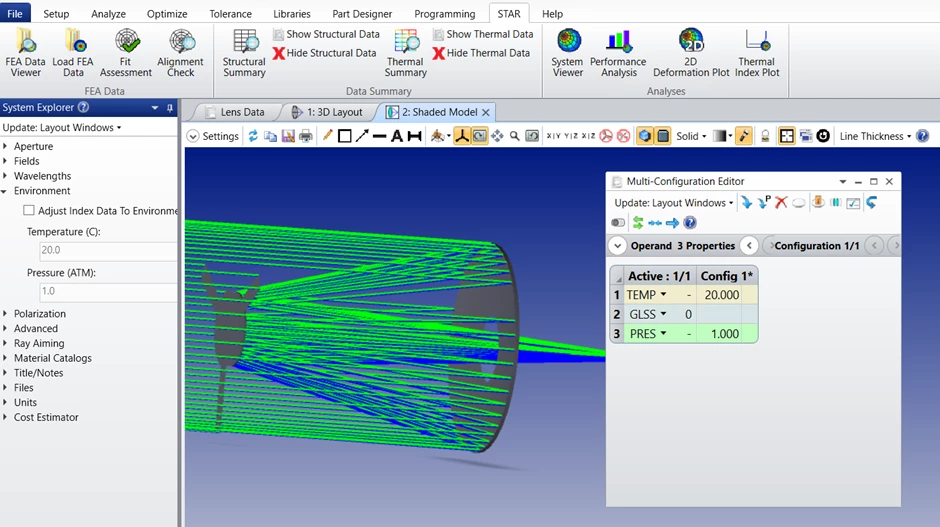Click the zoom magnifier in viewer toolbar
Image resolution: width=940 pixels, height=527 pixels.
tap(514, 136)
